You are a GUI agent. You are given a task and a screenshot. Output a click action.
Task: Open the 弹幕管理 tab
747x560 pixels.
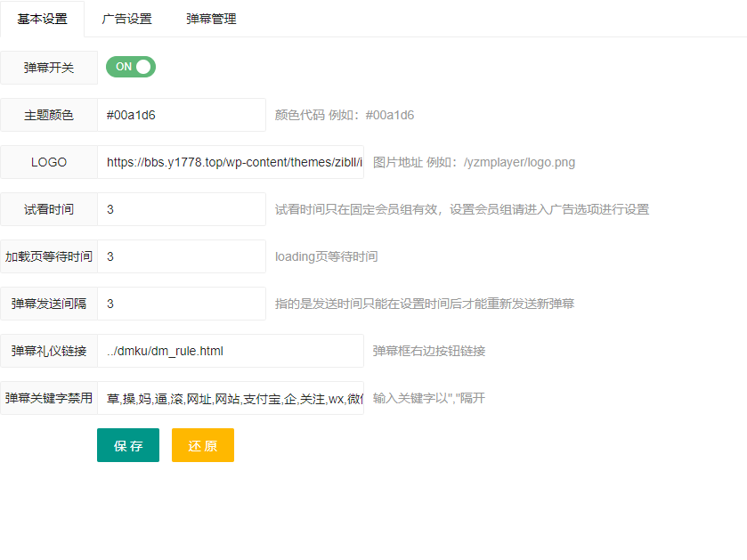[210, 18]
